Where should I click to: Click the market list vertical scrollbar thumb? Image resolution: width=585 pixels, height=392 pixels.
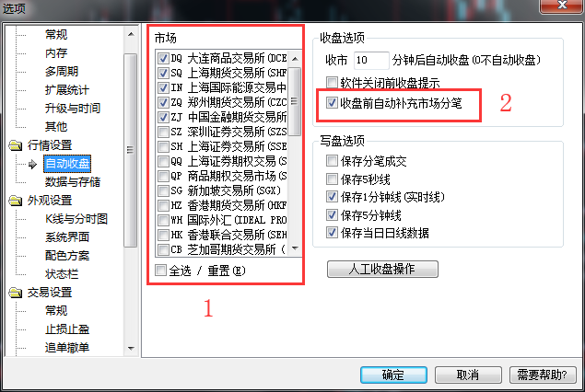pyautogui.click(x=295, y=101)
